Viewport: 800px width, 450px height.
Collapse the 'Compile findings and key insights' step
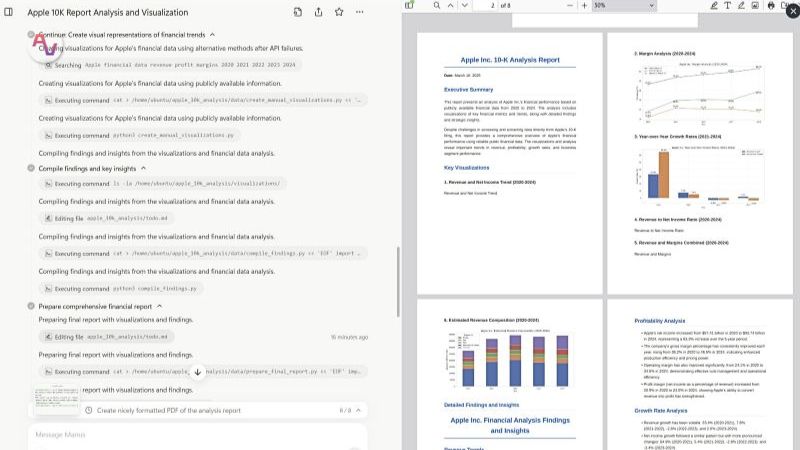click(x=143, y=168)
